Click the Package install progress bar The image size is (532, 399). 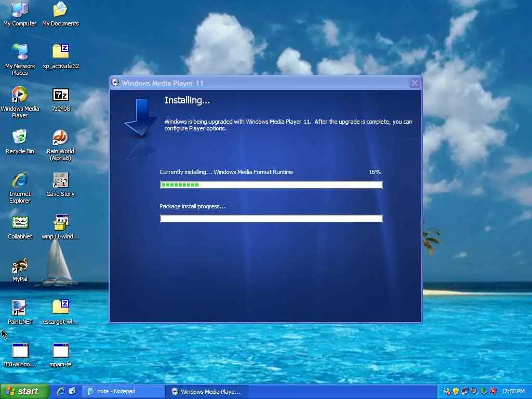271,219
